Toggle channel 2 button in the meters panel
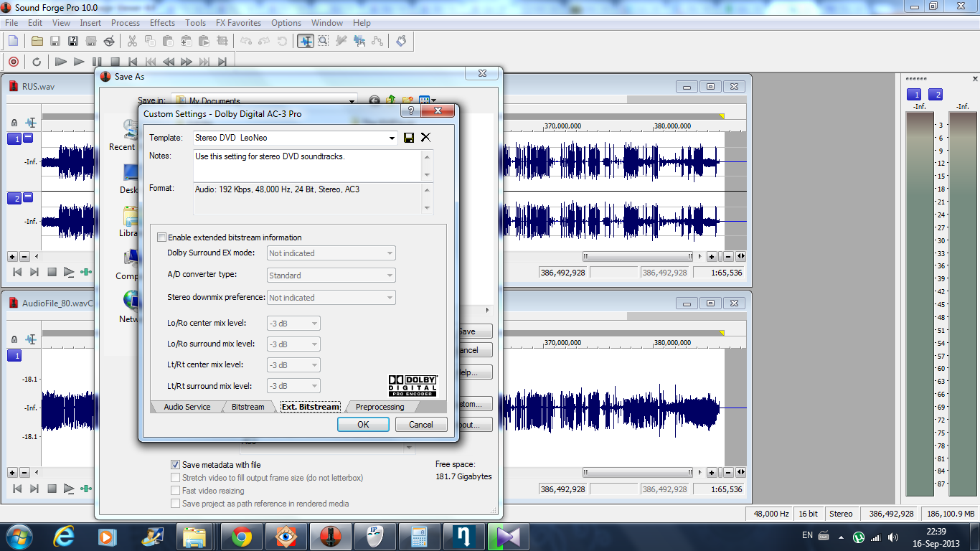Viewport: 980px width, 551px height. click(x=936, y=95)
